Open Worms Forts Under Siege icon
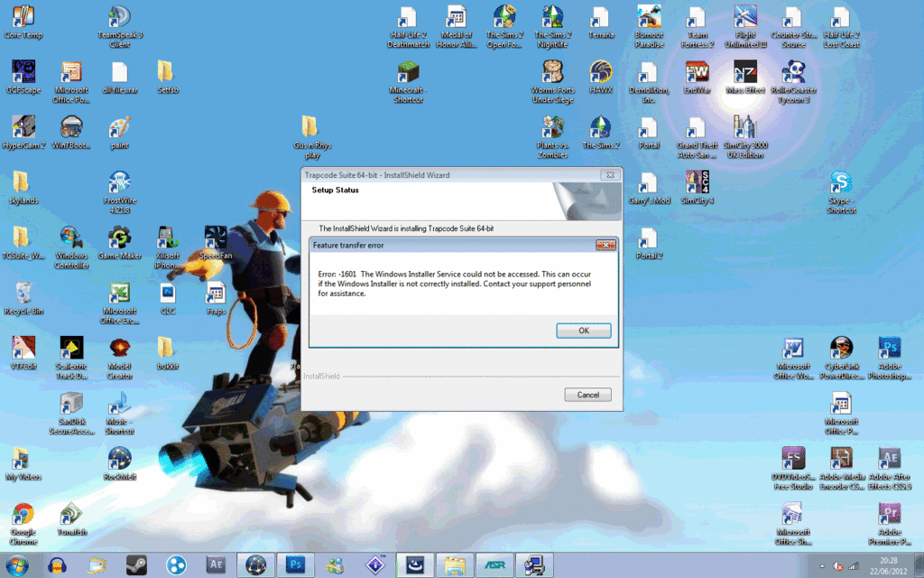The height and width of the screenshot is (578, 924). tap(552, 81)
